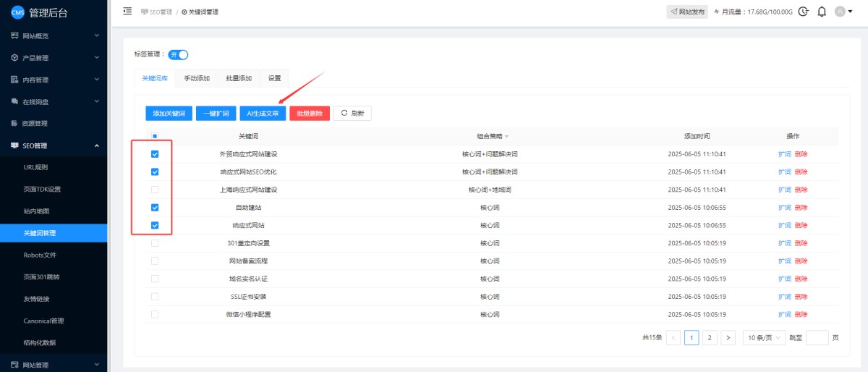This screenshot has width=868, height=372.
Task: Open the Robots文件 sidebar item
Action: click(x=40, y=255)
